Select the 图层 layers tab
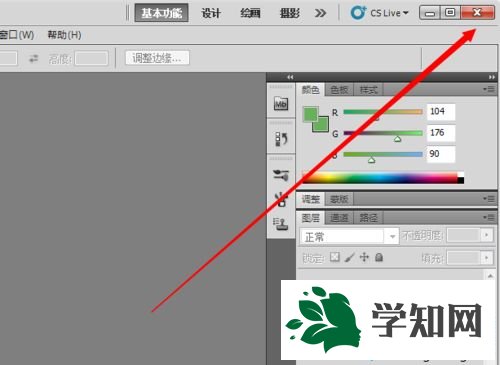The image size is (500, 365). [310, 218]
